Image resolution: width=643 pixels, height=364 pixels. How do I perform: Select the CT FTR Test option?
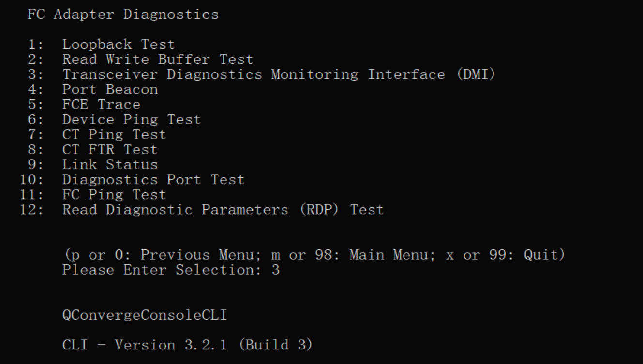(109, 149)
